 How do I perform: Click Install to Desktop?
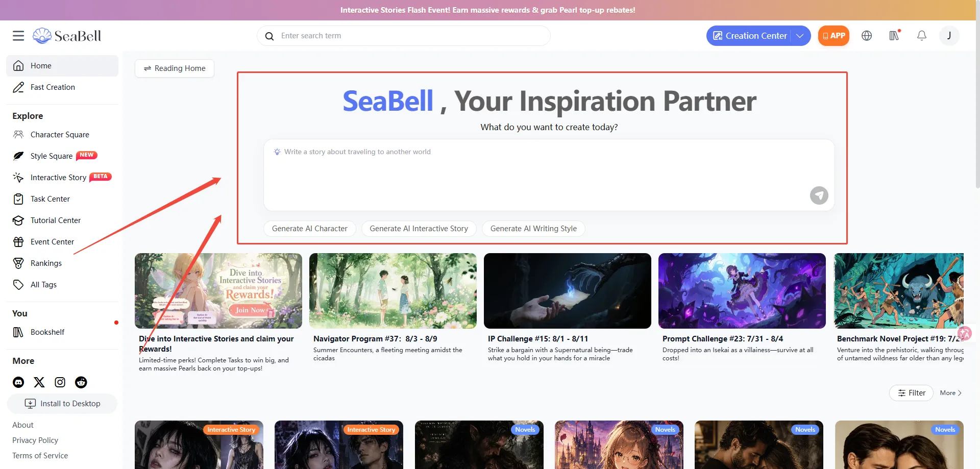click(x=62, y=404)
